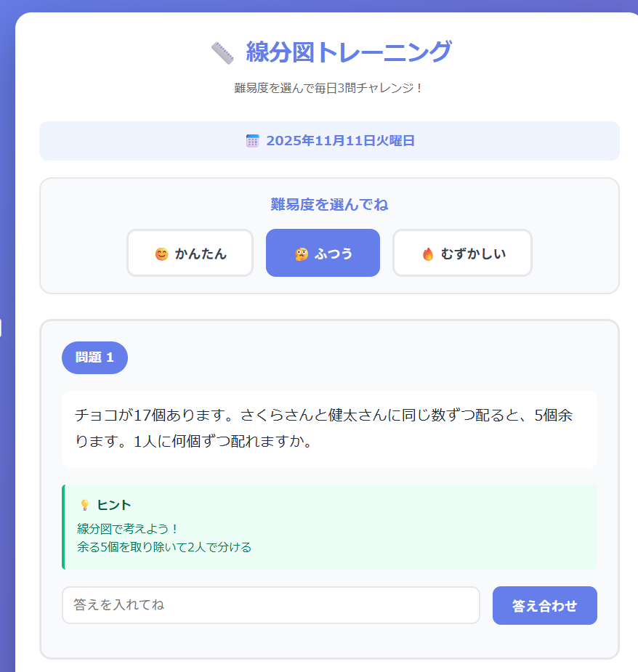Click the ruler icon beside the page title
The width and height of the screenshot is (638, 672).
click(221, 53)
